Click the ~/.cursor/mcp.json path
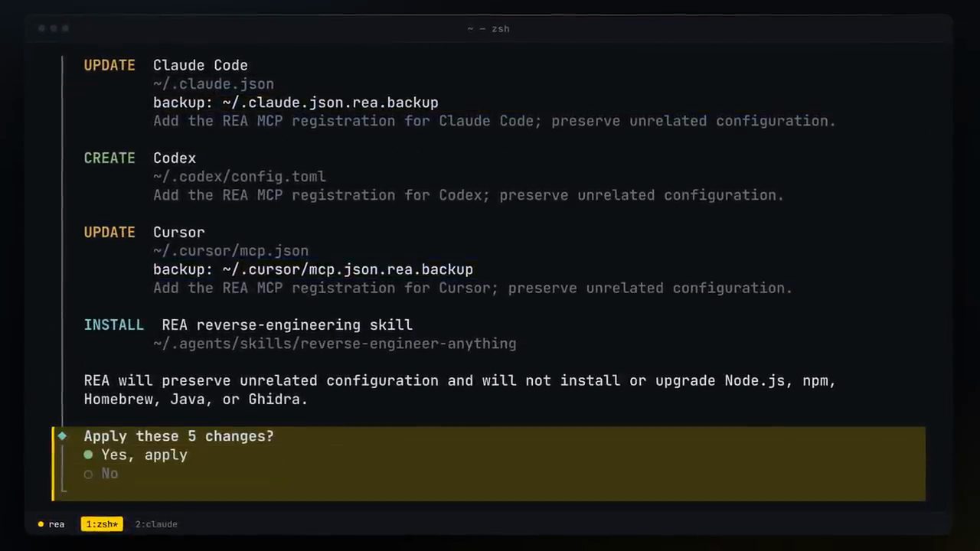 coord(231,251)
